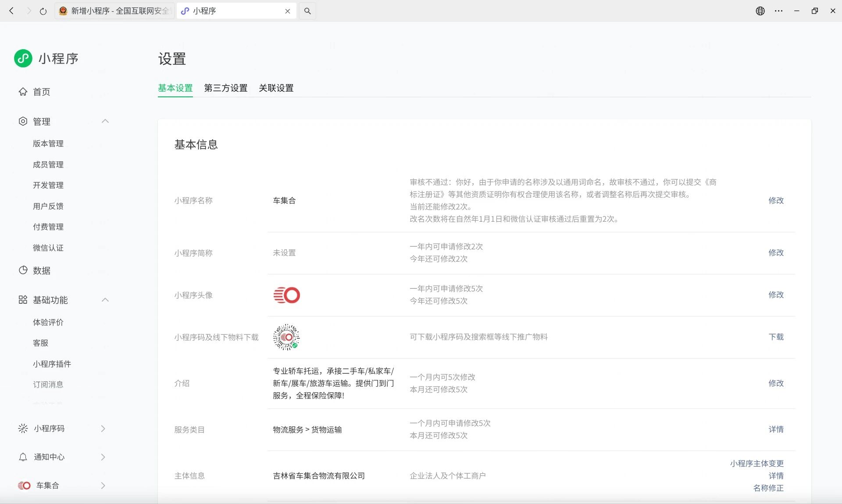Click the 通知中心 bell icon

click(x=23, y=457)
